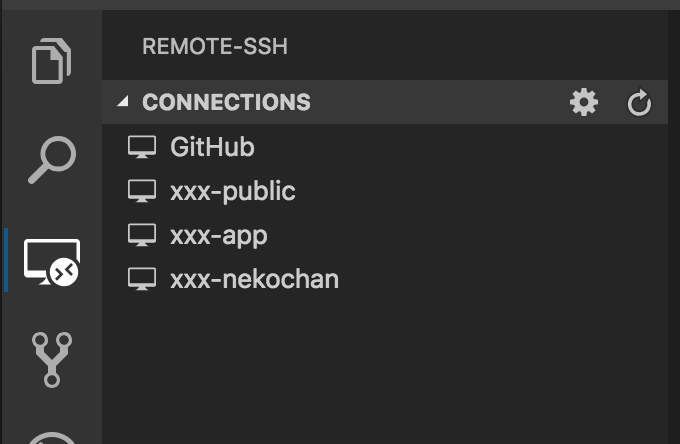Select the Remote-SSH activity bar icon
The image size is (680, 444).
(x=52, y=263)
